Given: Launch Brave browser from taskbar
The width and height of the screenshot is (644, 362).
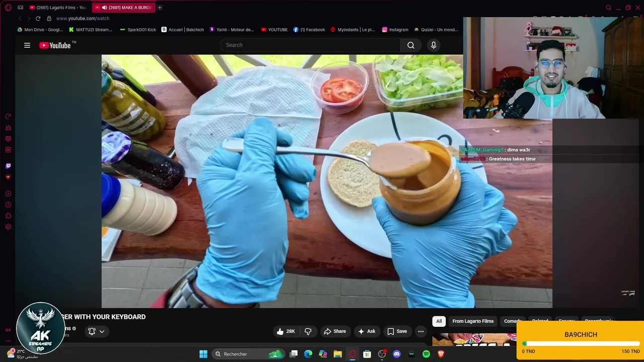Looking at the screenshot, I should [x=441, y=354].
